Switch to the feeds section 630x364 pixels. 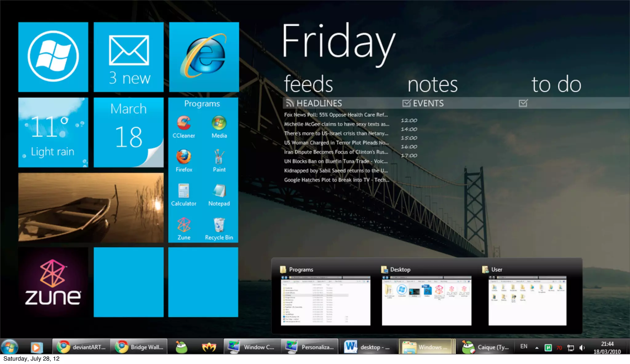308,84
